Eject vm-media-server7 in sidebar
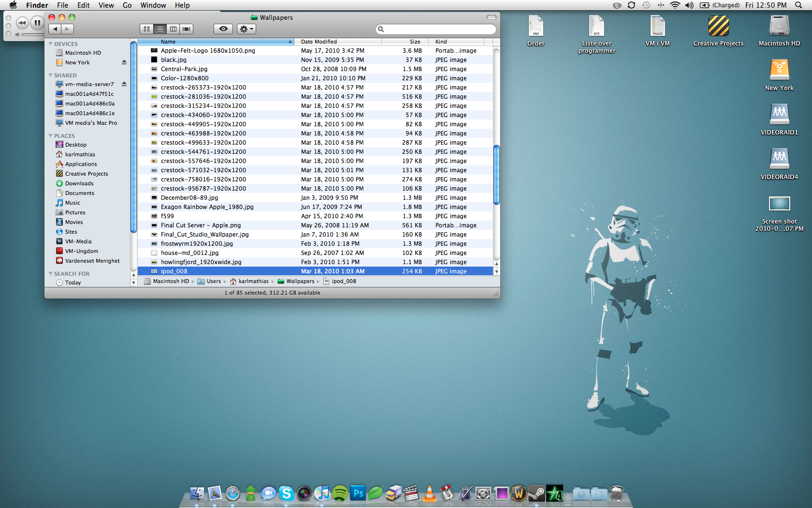812x508 pixels. click(x=124, y=84)
